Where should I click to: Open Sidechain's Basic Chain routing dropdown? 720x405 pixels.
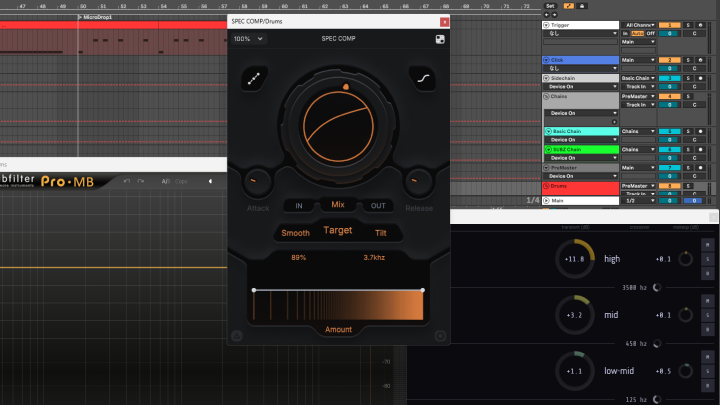[638, 78]
